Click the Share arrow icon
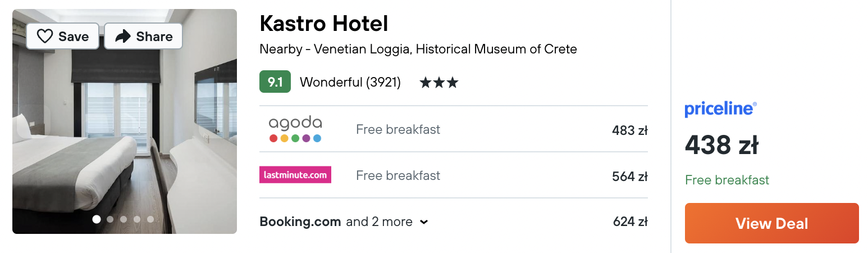 coord(122,37)
